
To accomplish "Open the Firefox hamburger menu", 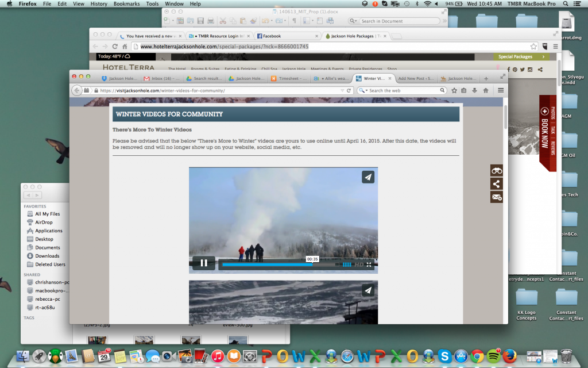I will (x=501, y=90).
